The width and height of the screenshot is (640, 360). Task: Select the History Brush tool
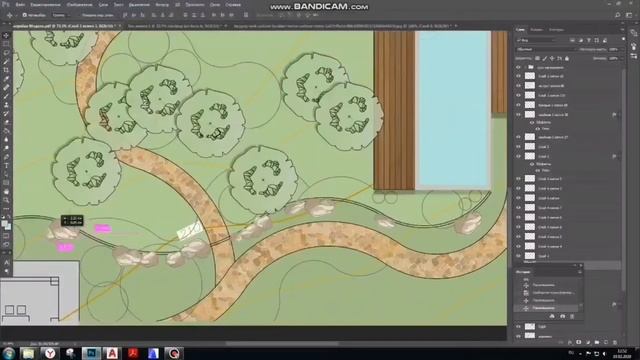(6, 113)
